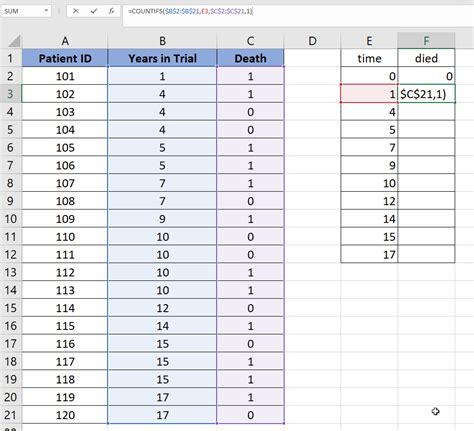Select cell containing Patient ID 101

pyautogui.click(x=65, y=76)
